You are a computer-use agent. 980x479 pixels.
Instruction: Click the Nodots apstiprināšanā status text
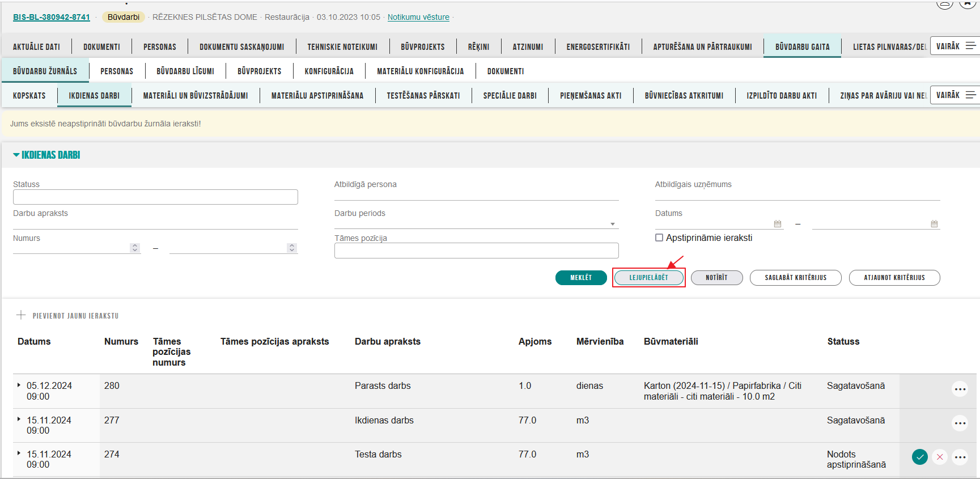[856, 459]
